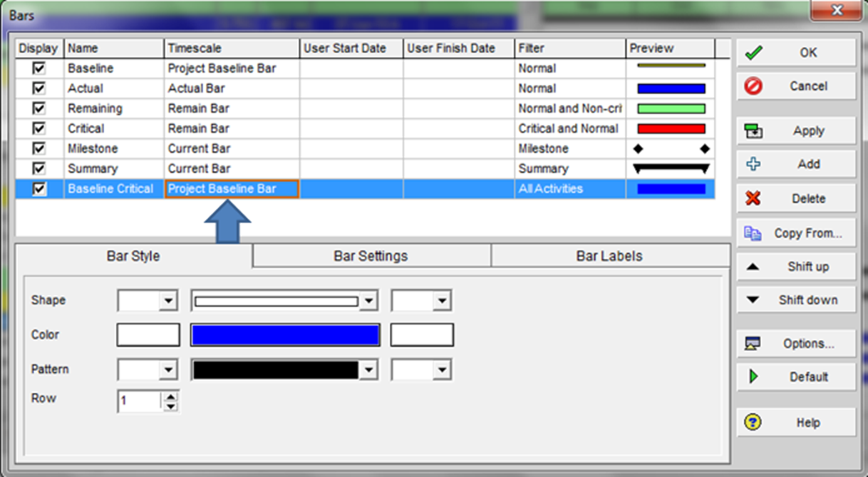Click the green checkmark OK icon

coord(753,53)
